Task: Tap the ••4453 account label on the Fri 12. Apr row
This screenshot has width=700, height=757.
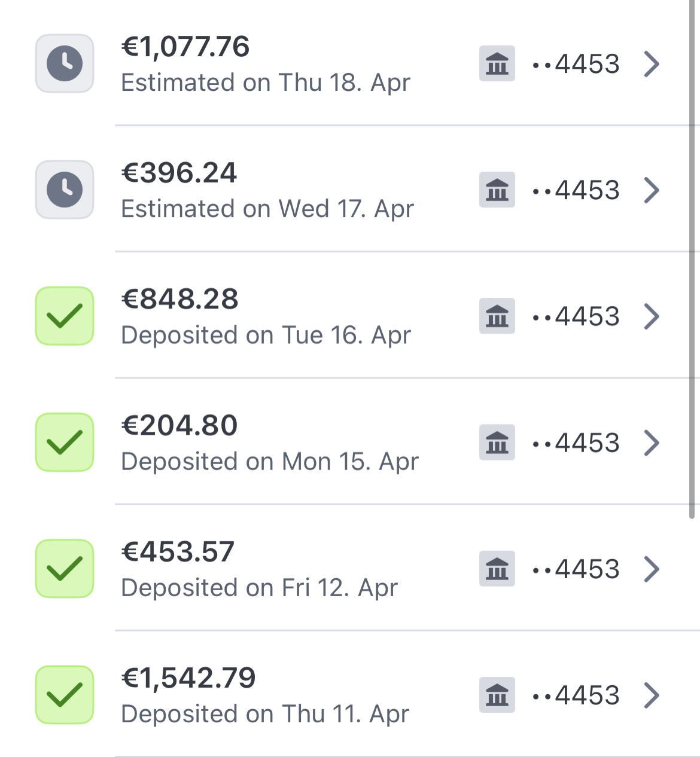Action: pyautogui.click(x=576, y=569)
